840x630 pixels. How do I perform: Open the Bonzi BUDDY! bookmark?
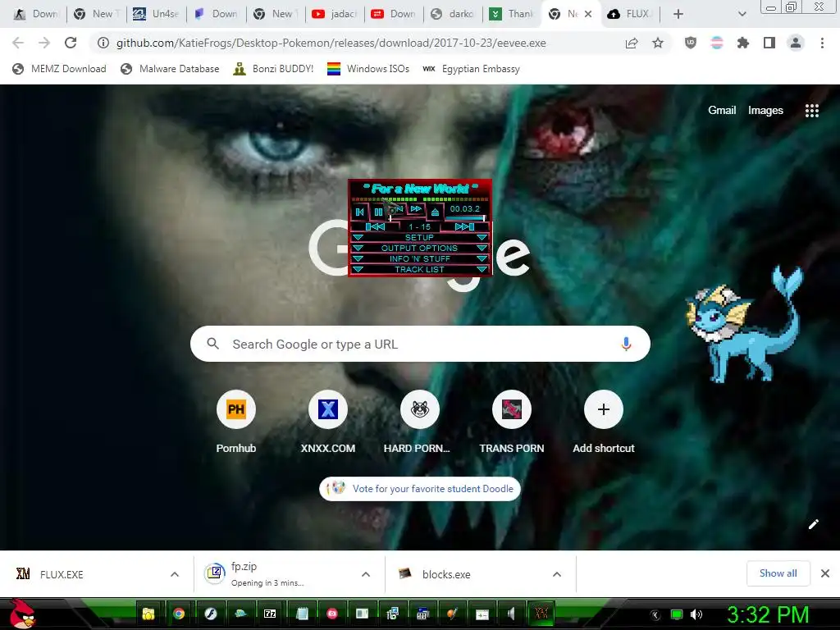tap(273, 69)
